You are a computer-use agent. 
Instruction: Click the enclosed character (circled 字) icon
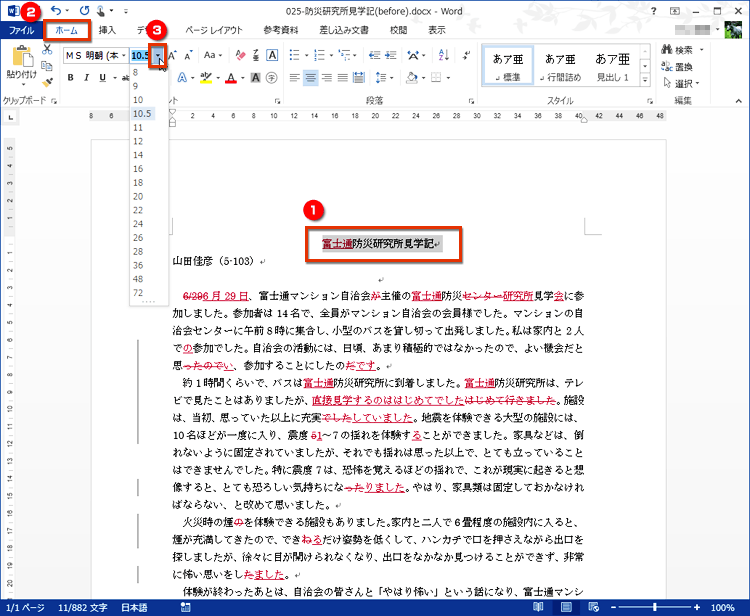[x=272, y=77]
